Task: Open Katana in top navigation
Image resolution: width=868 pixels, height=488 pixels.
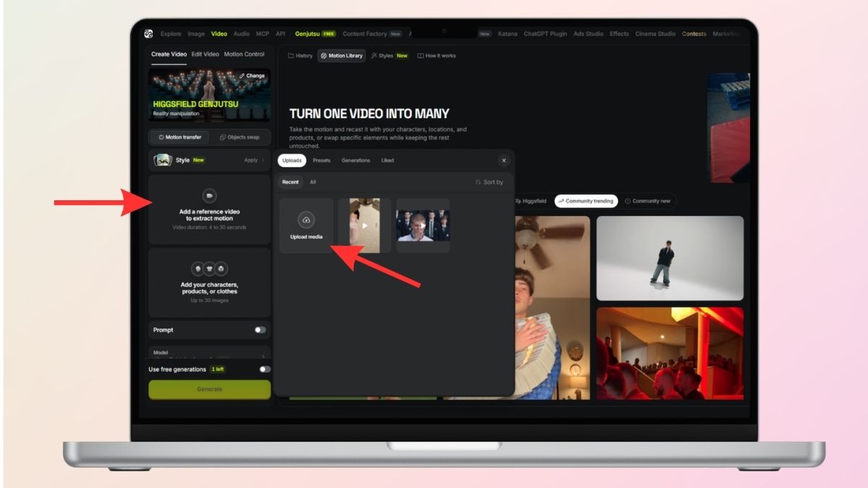Action: point(508,34)
